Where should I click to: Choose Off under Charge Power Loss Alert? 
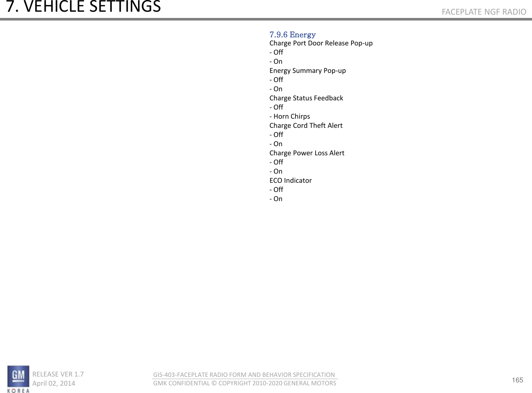coord(276,162)
